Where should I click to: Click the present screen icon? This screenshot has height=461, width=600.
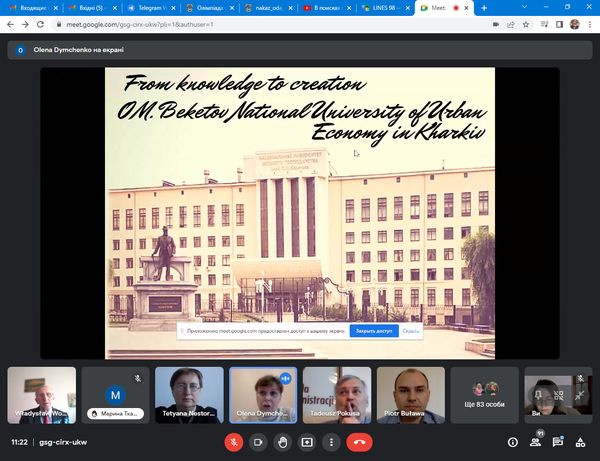(307, 441)
